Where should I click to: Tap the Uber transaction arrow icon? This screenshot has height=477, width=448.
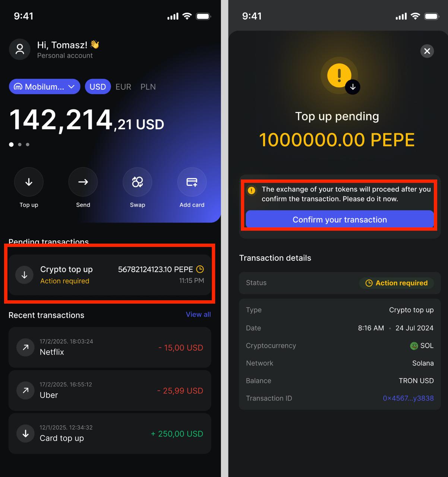point(26,391)
